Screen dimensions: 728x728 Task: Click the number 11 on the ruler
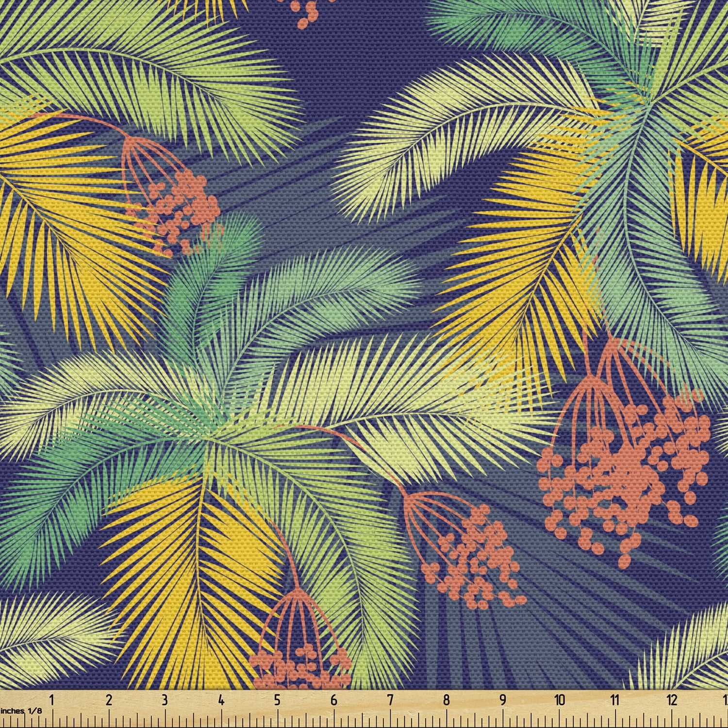615,699
